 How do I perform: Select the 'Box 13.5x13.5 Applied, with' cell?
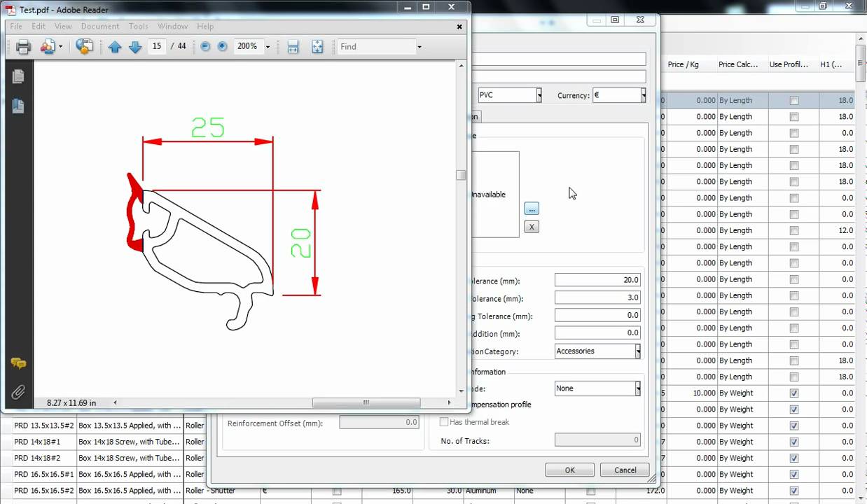[130, 426]
